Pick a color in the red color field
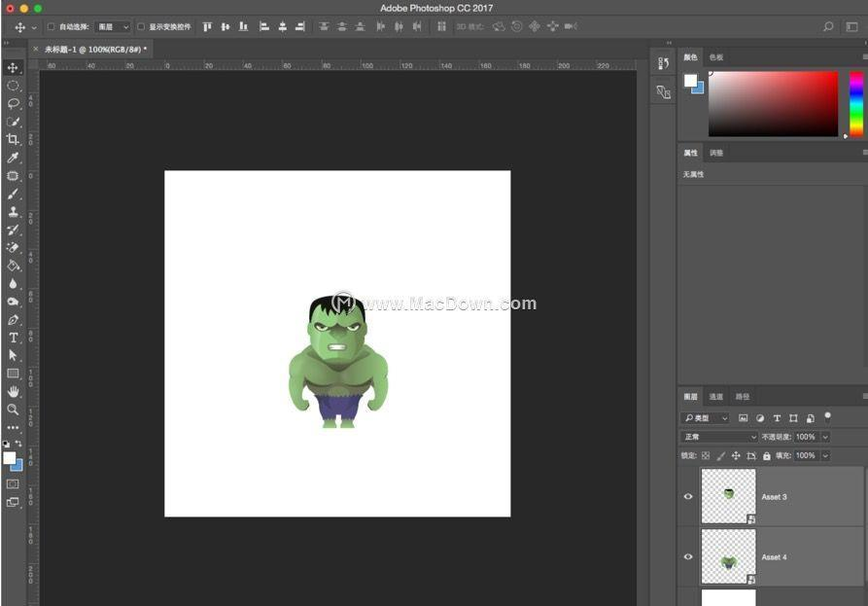This screenshot has width=868, height=606. [773, 103]
